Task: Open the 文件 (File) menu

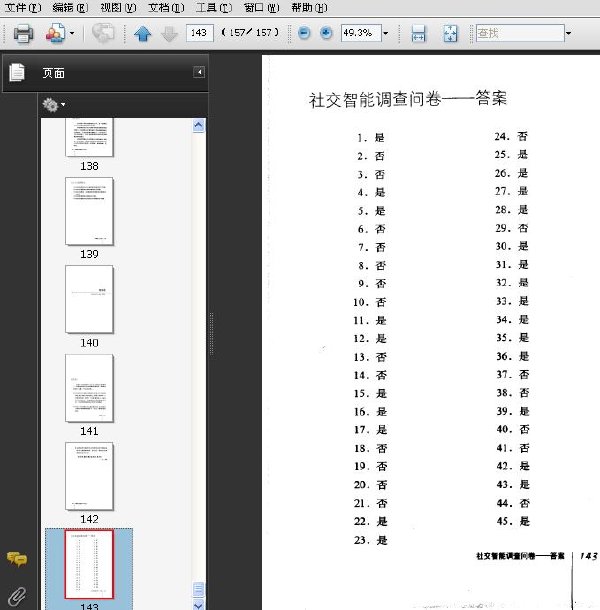Action: [23, 7]
